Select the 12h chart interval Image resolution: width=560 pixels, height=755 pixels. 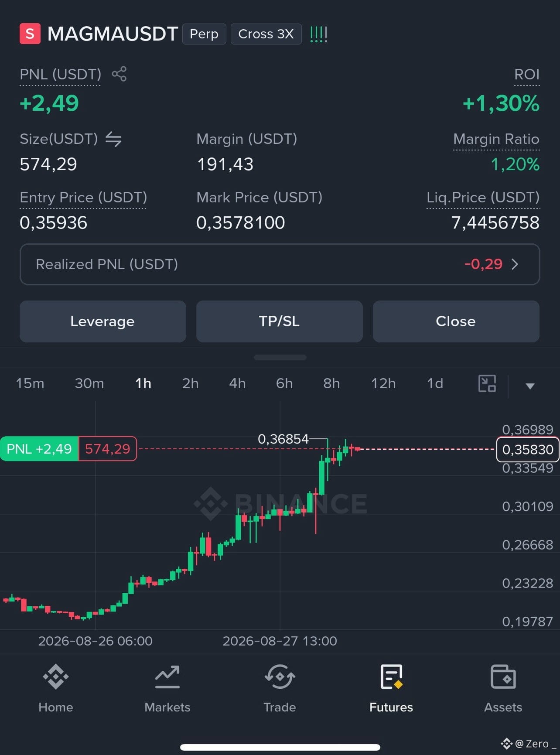click(x=383, y=383)
